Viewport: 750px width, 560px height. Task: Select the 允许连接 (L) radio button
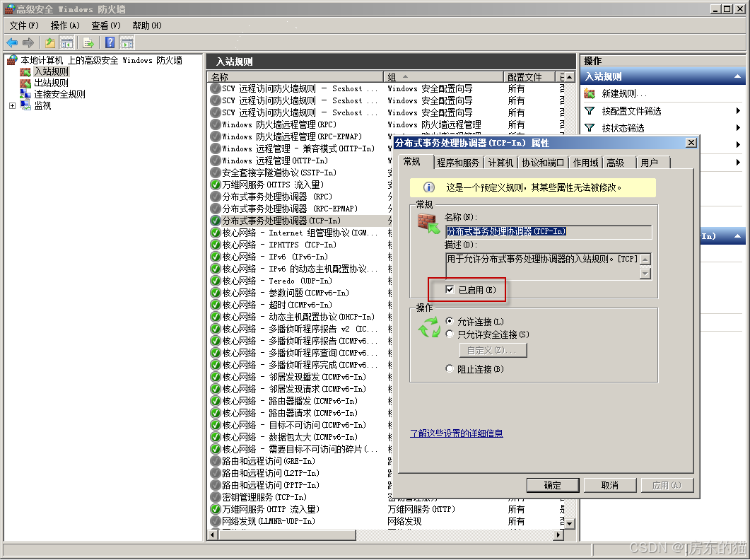[450, 321]
